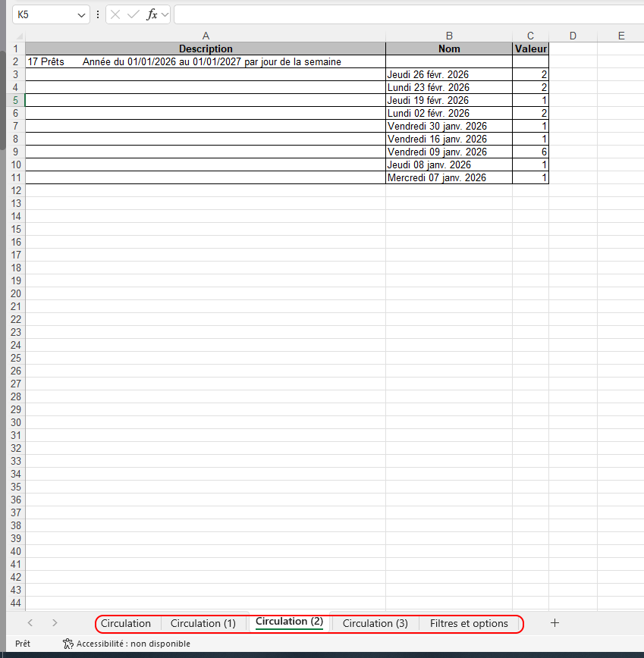Click the next sheet navigation arrow
Image resolution: width=644 pixels, height=658 pixels.
click(54, 623)
